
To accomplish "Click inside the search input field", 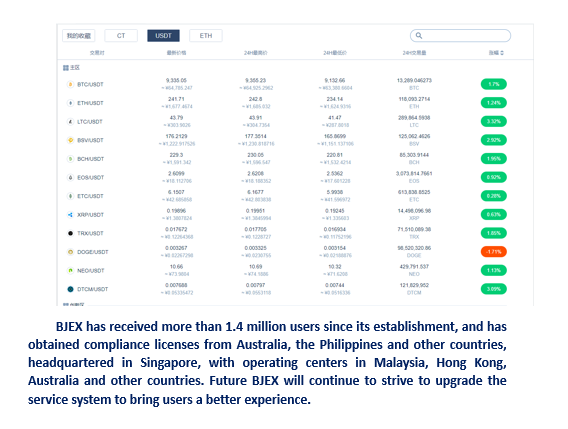I will (460, 36).
